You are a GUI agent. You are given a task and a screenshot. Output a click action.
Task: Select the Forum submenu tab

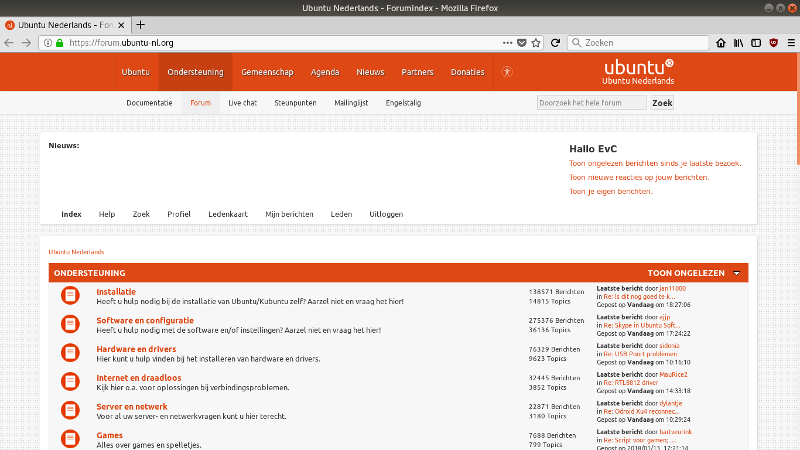point(201,103)
